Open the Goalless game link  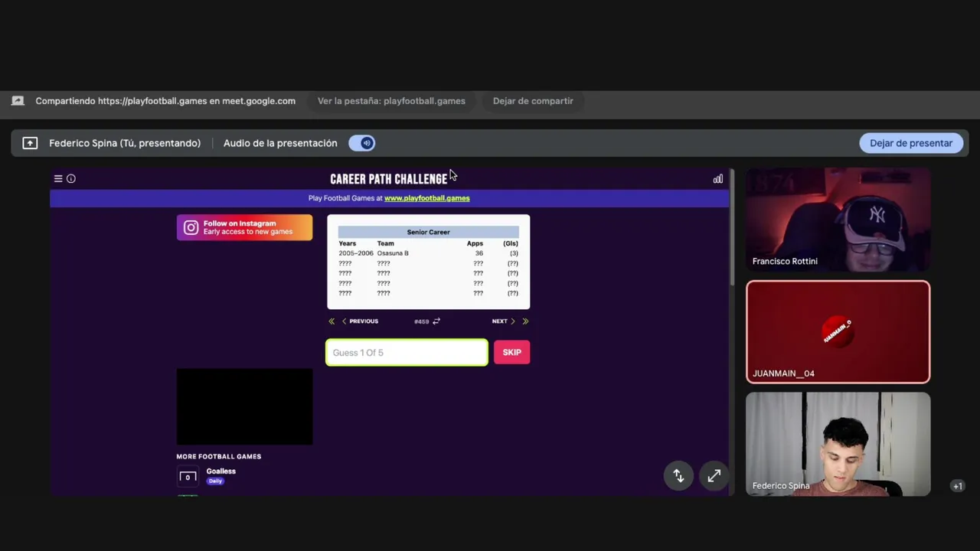coord(220,471)
